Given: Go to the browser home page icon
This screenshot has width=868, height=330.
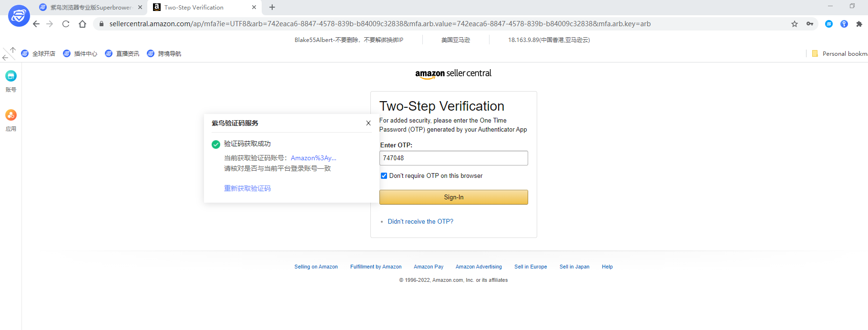Looking at the screenshot, I should (82, 24).
